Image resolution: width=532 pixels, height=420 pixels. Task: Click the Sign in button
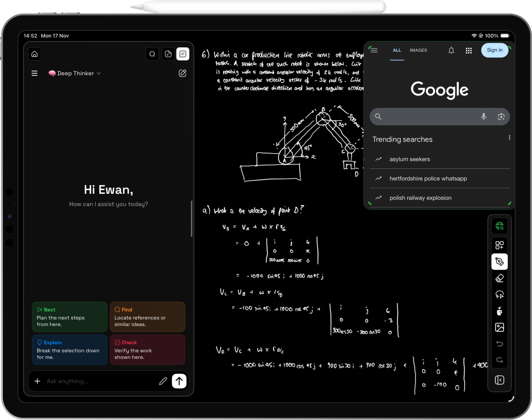pyautogui.click(x=495, y=50)
